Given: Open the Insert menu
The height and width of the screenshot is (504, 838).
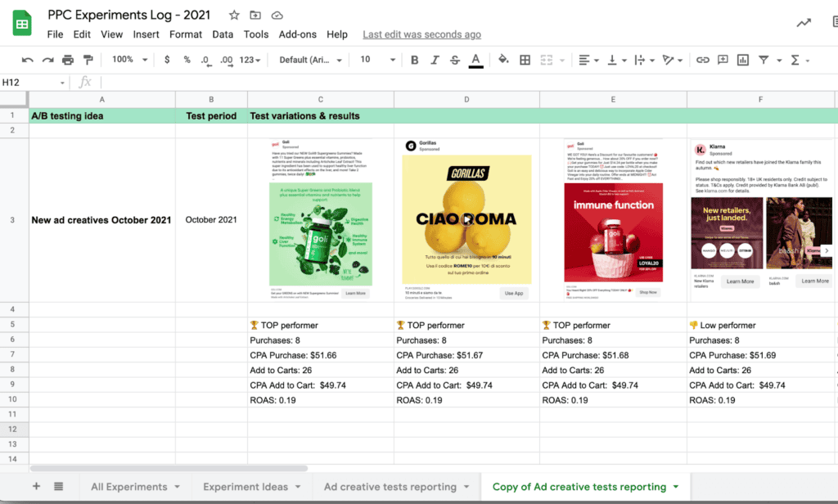Looking at the screenshot, I should pyautogui.click(x=146, y=34).
